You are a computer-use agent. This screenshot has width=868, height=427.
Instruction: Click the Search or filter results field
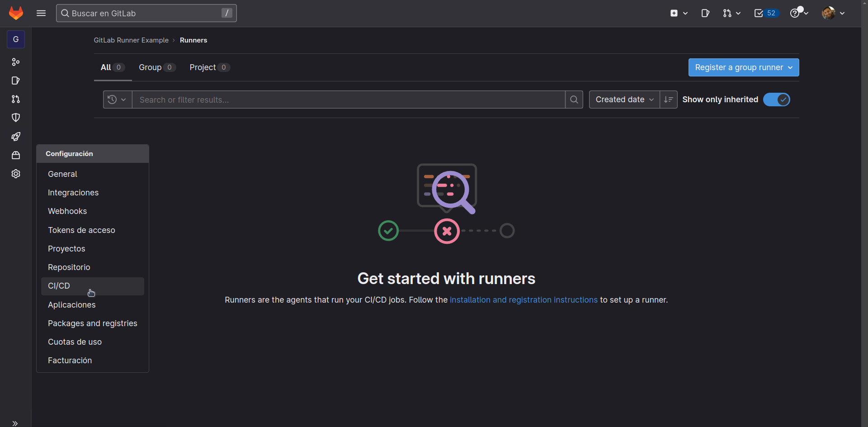coord(349,100)
